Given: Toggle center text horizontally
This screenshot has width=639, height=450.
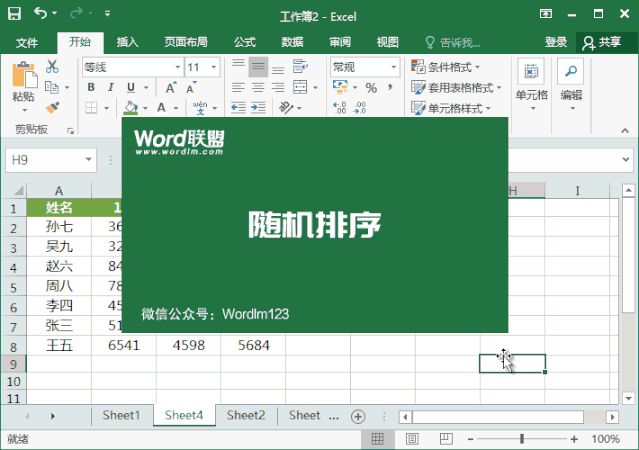Looking at the screenshot, I should 258,87.
